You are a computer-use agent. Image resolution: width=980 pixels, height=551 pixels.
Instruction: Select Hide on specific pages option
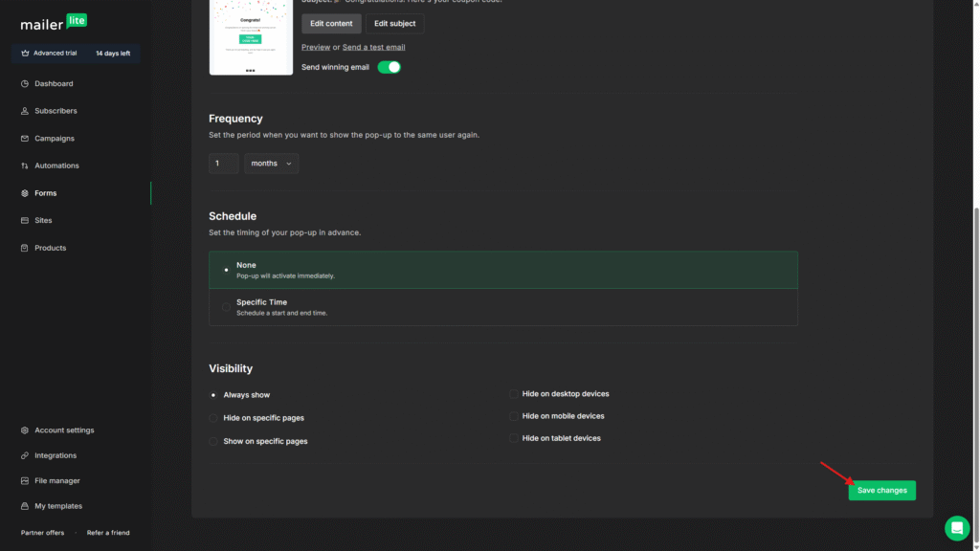pos(213,418)
